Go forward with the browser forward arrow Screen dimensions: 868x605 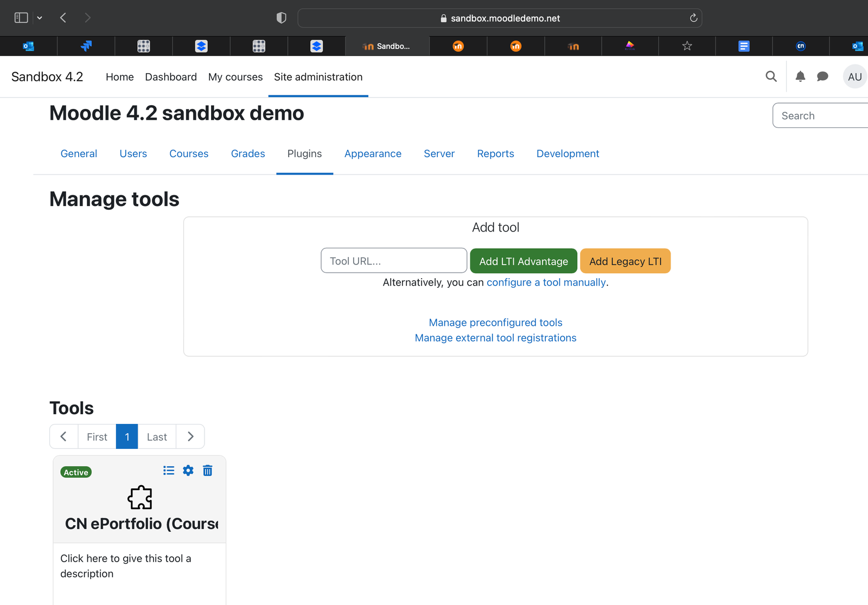pos(87,18)
